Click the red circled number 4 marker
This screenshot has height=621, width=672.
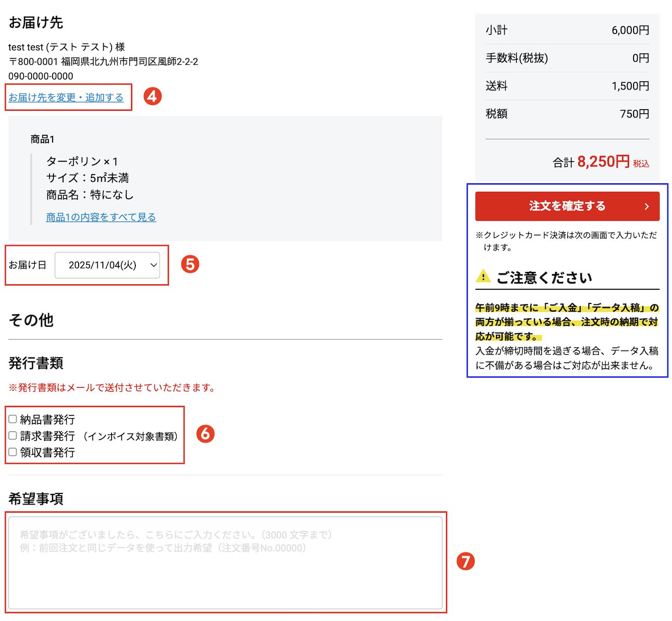153,96
